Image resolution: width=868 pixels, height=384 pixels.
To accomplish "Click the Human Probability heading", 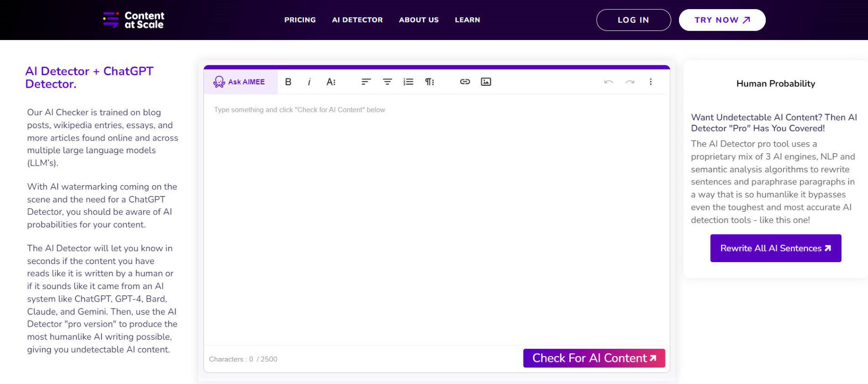I will click(775, 83).
